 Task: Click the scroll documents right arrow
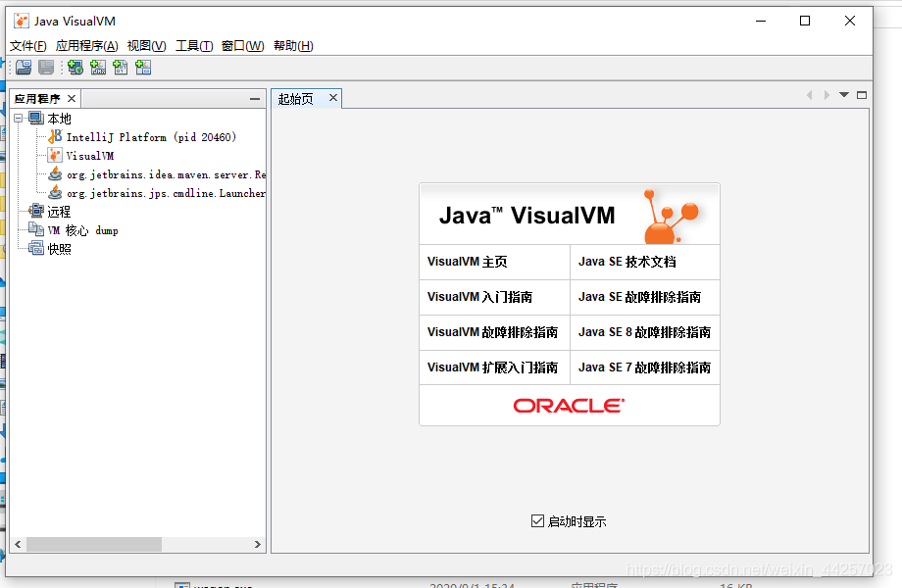pyautogui.click(x=827, y=95)
